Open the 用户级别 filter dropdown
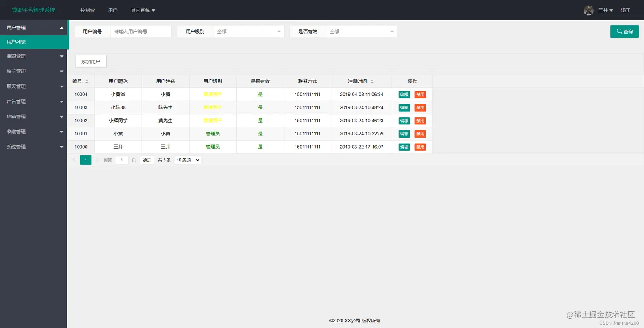 click(x=249, y=32)
